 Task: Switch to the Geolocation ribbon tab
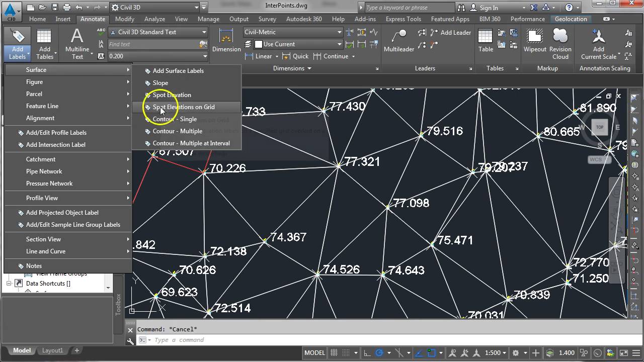click(571, 19)
